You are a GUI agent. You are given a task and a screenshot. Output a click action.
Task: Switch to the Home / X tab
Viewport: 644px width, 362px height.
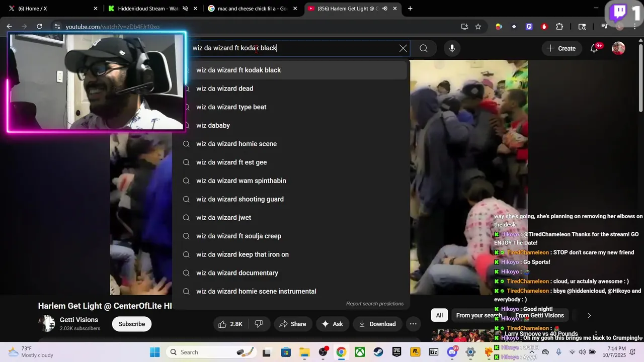[51, 9]
